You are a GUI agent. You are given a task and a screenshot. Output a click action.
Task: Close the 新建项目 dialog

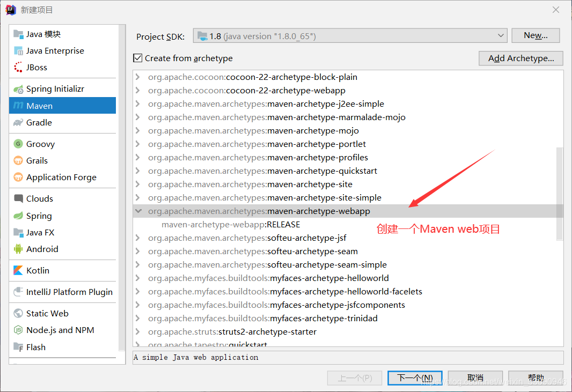pos(555,10)
